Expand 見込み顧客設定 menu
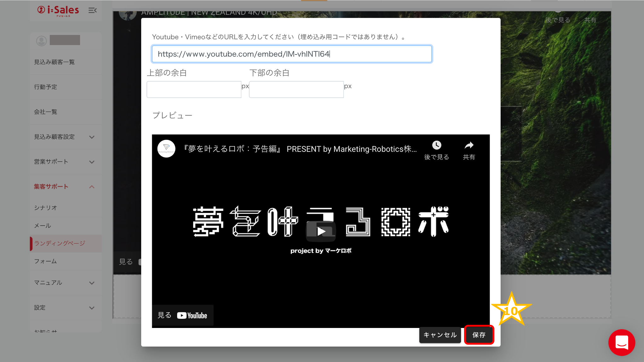The width and height of the screenshot is (644, 362). (92, 137)
